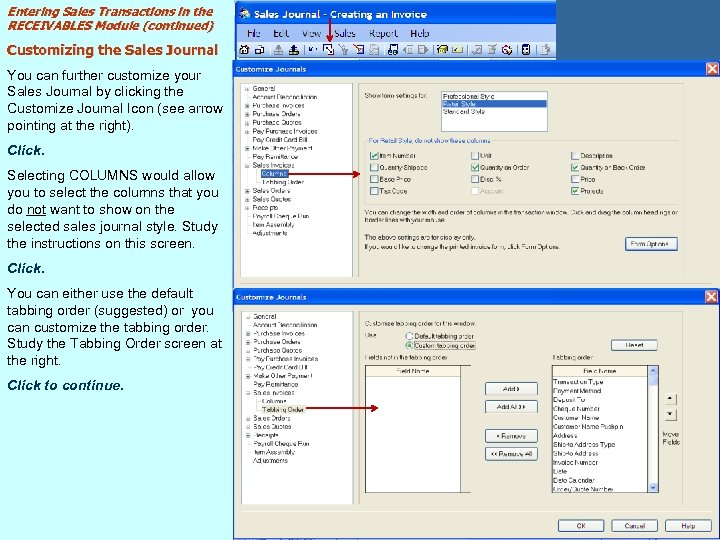Image resolution: width=720 pixels, height=540 pixels.
Task: Open the View menu
Action: 311,33
